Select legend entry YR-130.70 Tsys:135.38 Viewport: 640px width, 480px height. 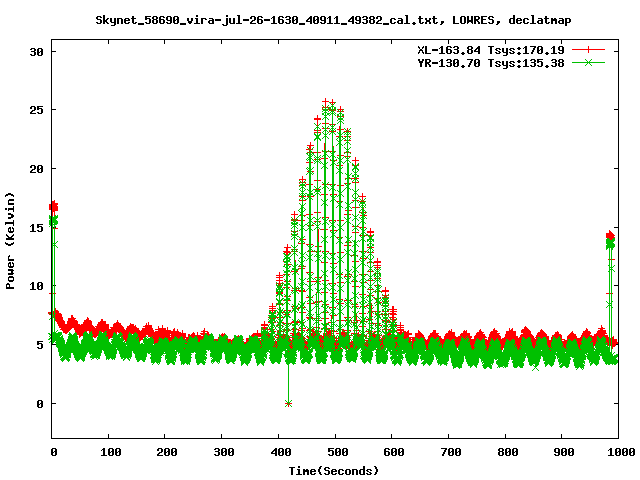click(491, 63)
